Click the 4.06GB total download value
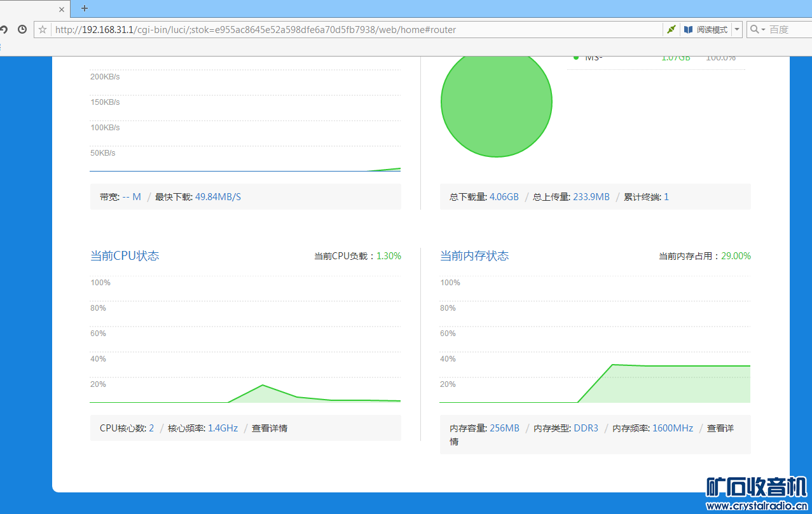The image size is (812, 514). [x=504, y=197]
